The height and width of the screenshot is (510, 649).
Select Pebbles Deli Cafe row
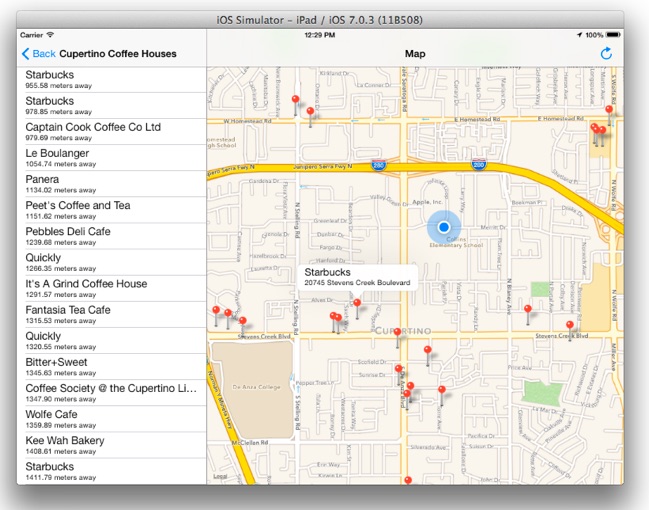tap(112, 236)
